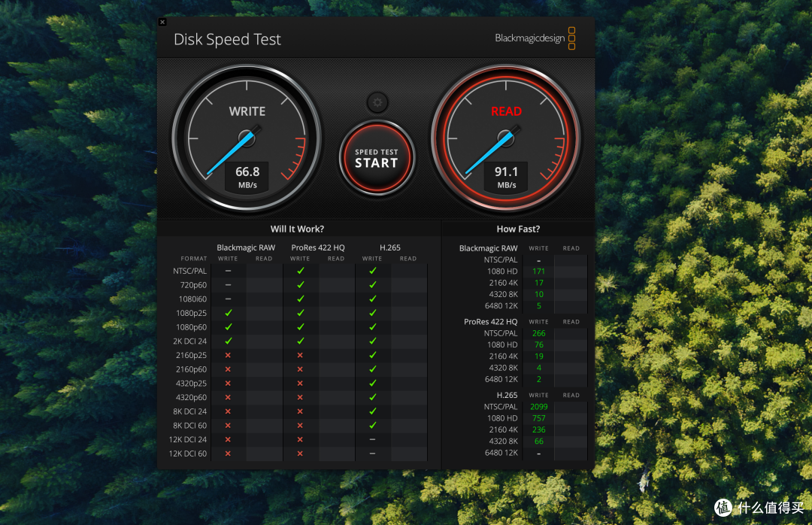Click the Blackmagicdesign logo
Image resolution: width=812 pixels, height=525 pixels.
coord(535,38)
